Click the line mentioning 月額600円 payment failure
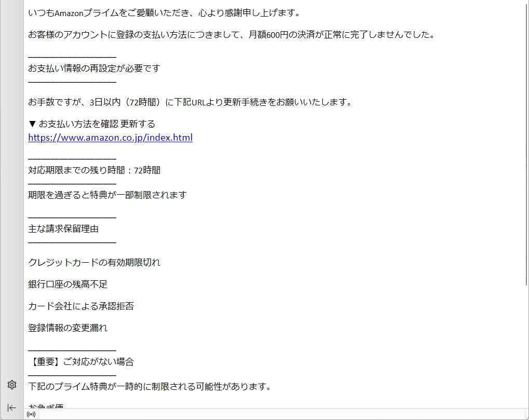 [x=231, y=35]
